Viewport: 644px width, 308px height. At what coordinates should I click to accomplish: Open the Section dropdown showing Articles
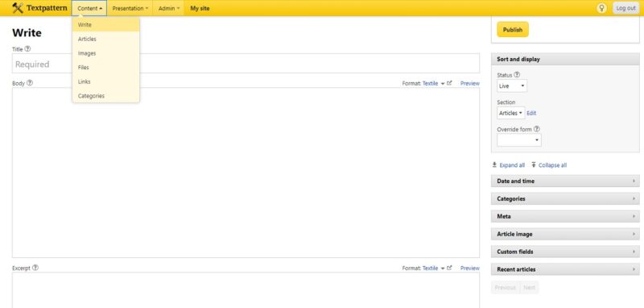pyautogui.click(x=510, y=113)
